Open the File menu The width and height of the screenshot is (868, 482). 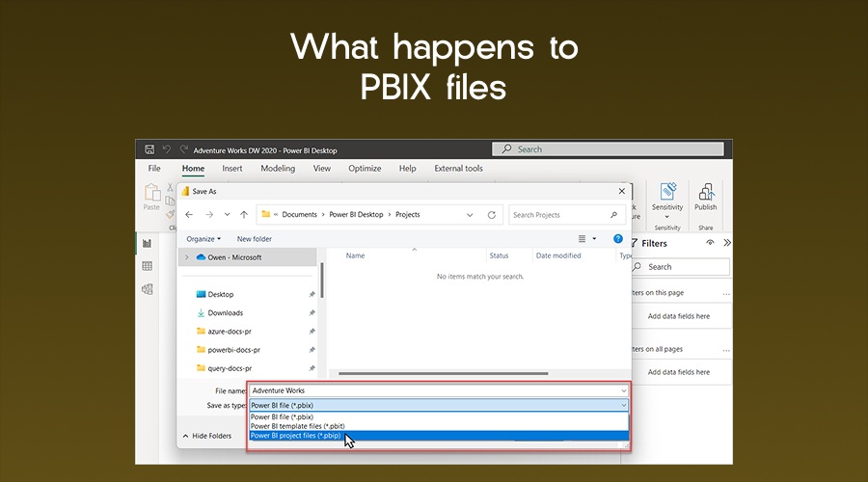coord(154,169)
